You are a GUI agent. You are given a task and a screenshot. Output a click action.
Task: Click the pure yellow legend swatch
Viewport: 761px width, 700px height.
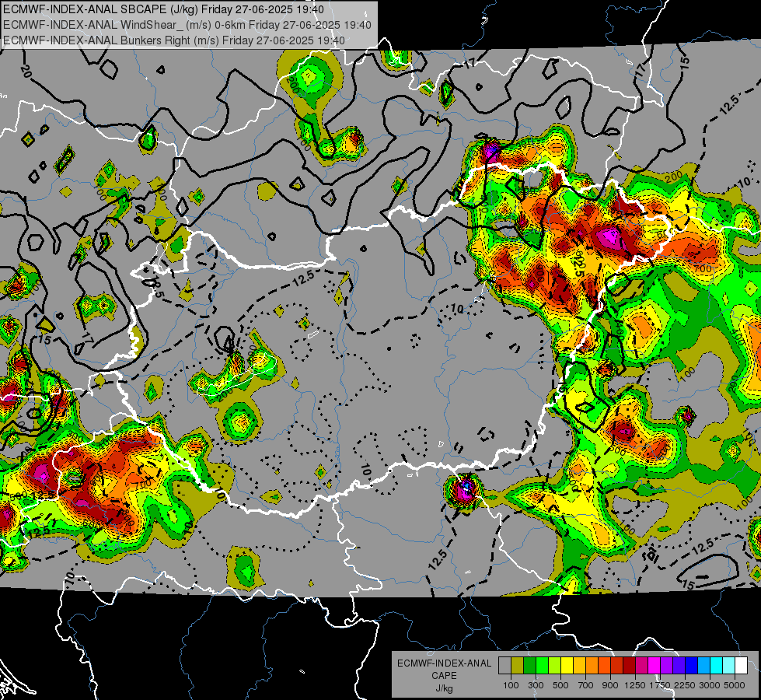click(x=567, y=666)
